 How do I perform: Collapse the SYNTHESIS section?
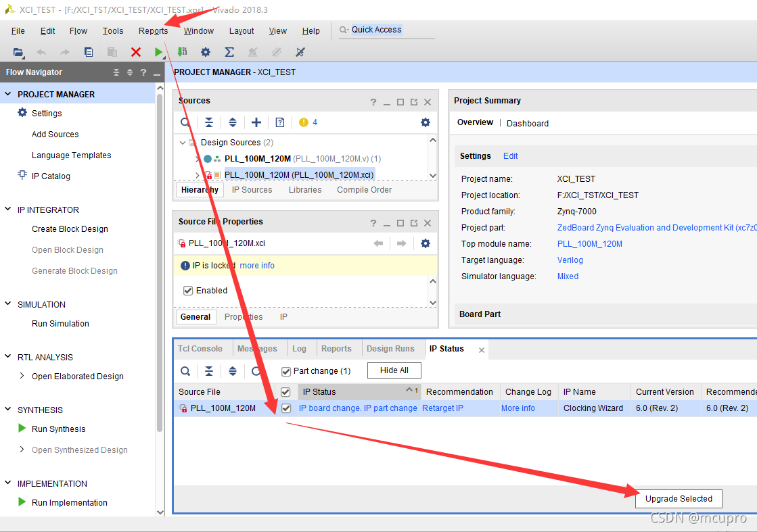click(8, 409)
